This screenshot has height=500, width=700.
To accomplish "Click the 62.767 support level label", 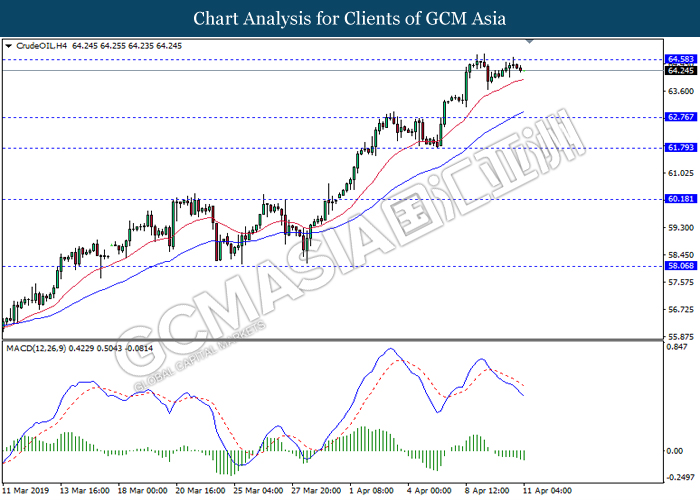I will [681, 117].
